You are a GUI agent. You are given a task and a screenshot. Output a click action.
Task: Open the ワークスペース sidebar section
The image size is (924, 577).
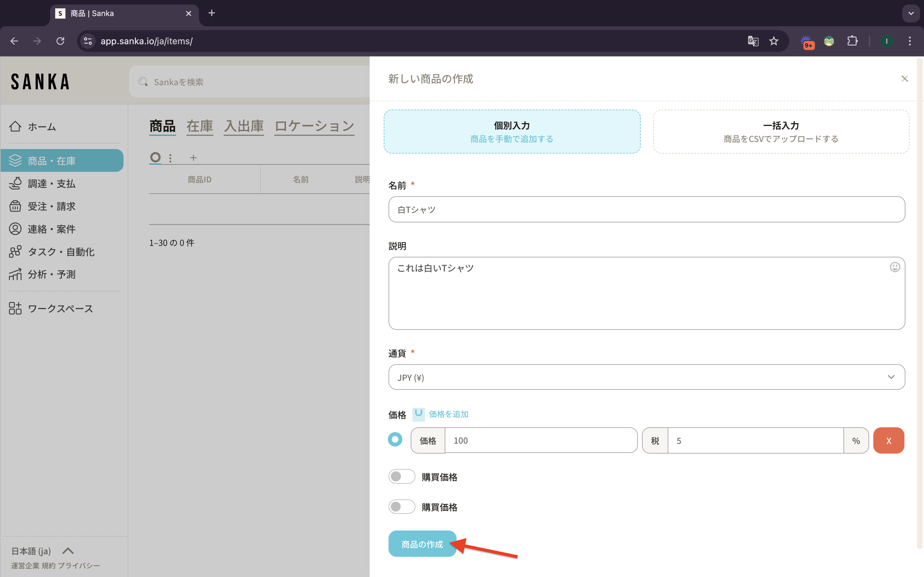60,308
